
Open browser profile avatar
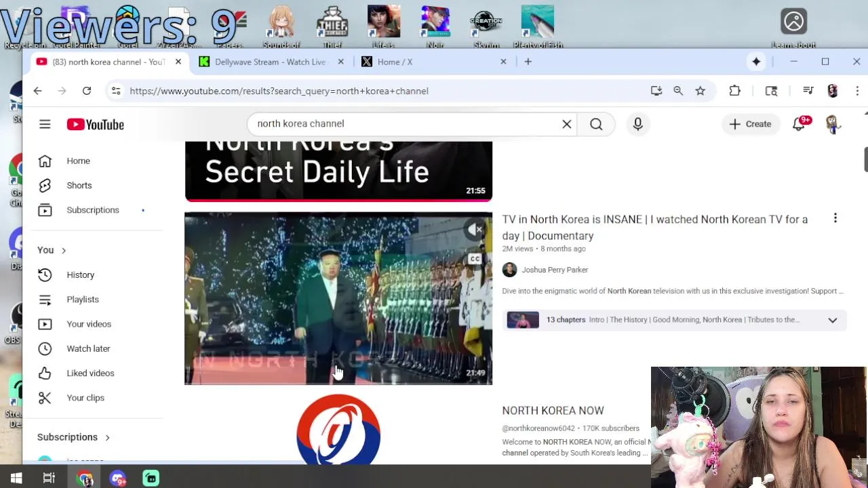(x=833, y=91)
